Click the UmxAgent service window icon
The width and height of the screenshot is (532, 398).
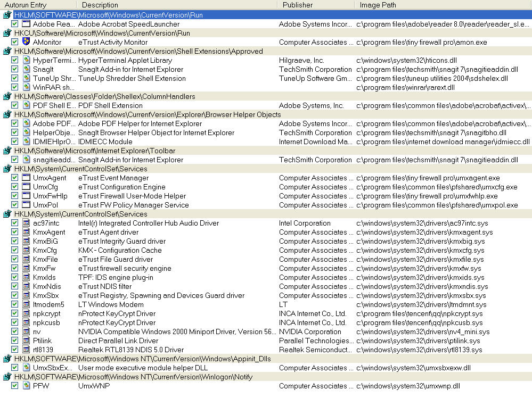click(26, 178)
